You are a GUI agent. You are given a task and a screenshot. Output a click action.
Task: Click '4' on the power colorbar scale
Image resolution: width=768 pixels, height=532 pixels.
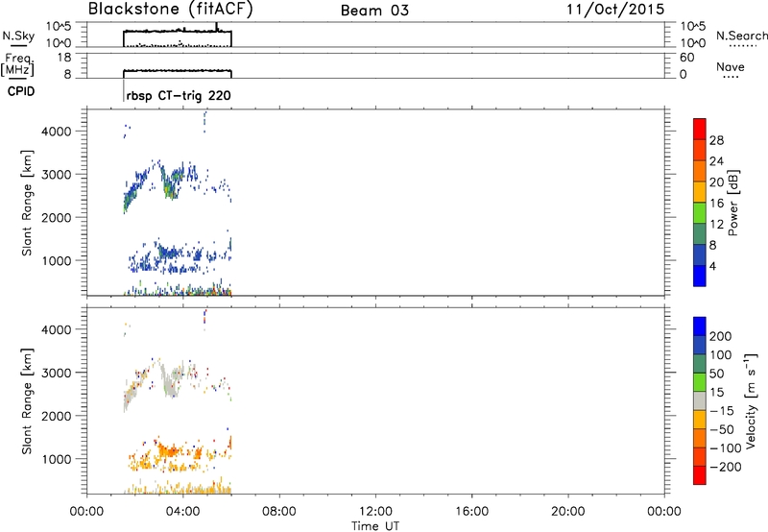click(x=712, y=267)
